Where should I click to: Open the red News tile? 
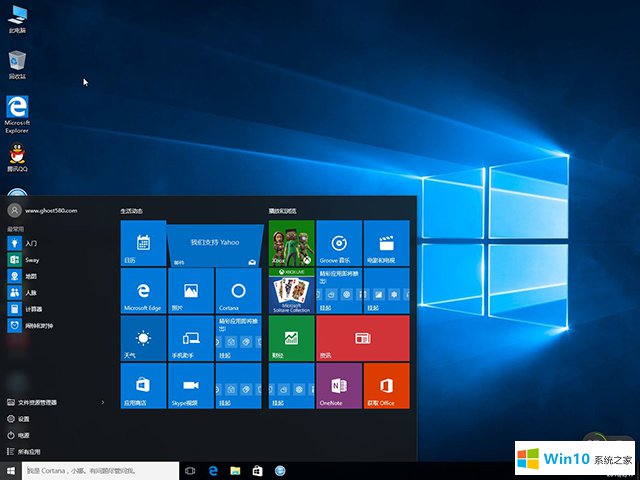pos(363,338)
